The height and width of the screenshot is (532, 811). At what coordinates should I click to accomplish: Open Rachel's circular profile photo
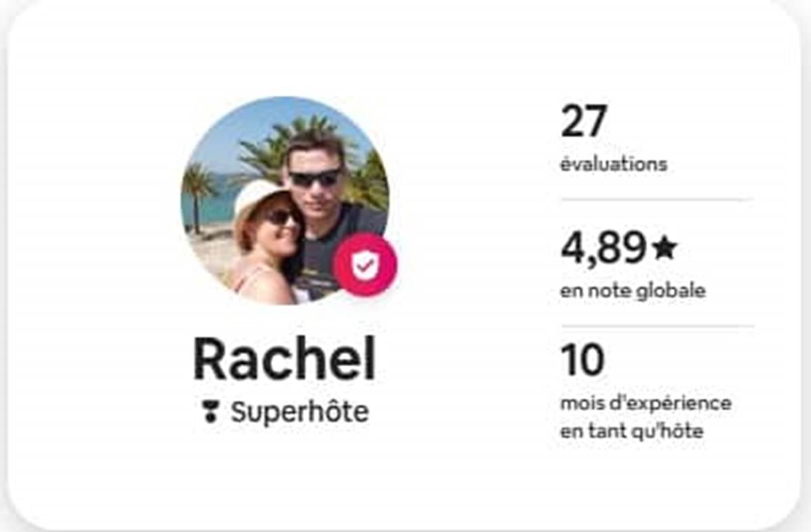285,200
